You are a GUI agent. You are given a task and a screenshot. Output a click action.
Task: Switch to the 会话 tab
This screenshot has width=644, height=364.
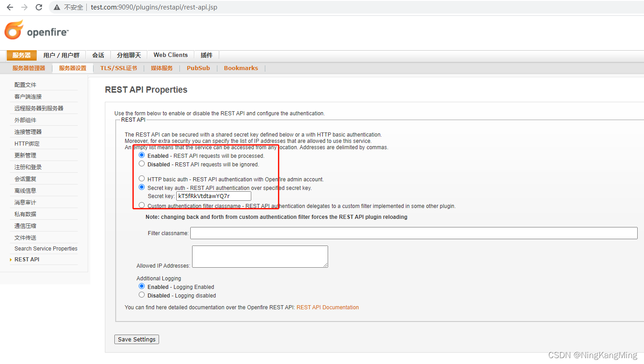[98, 55]
